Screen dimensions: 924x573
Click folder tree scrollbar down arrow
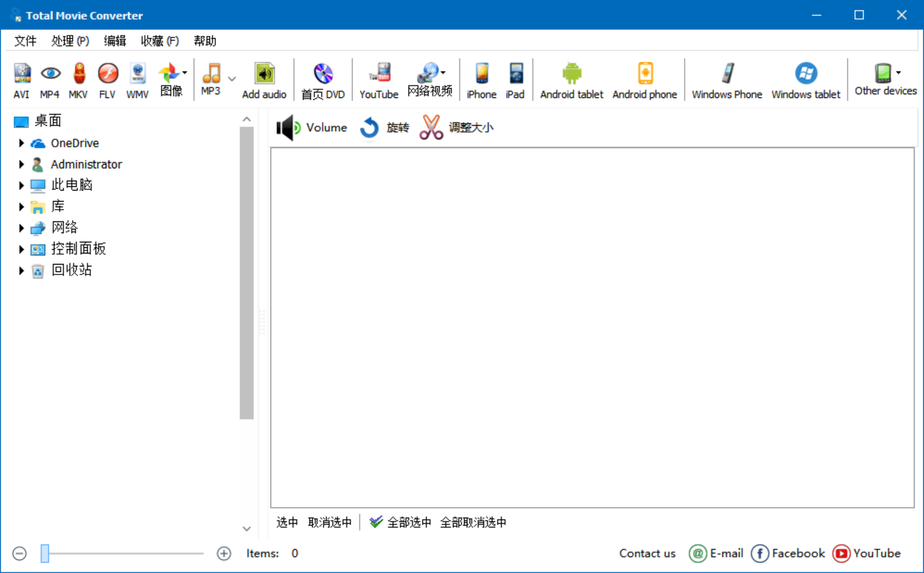pyautogui.click(x=247, y=529)
